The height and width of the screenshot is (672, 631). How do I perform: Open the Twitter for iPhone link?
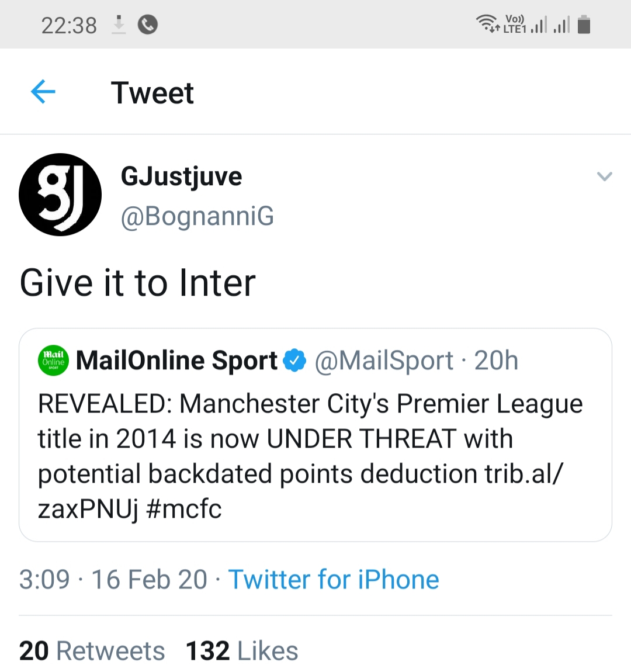click(334, 580)
